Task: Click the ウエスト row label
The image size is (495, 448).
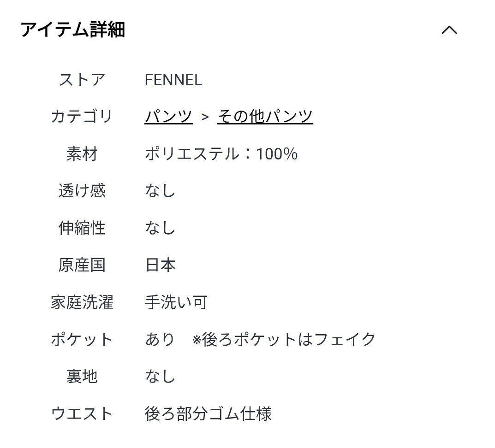Action: click(82, 413)
